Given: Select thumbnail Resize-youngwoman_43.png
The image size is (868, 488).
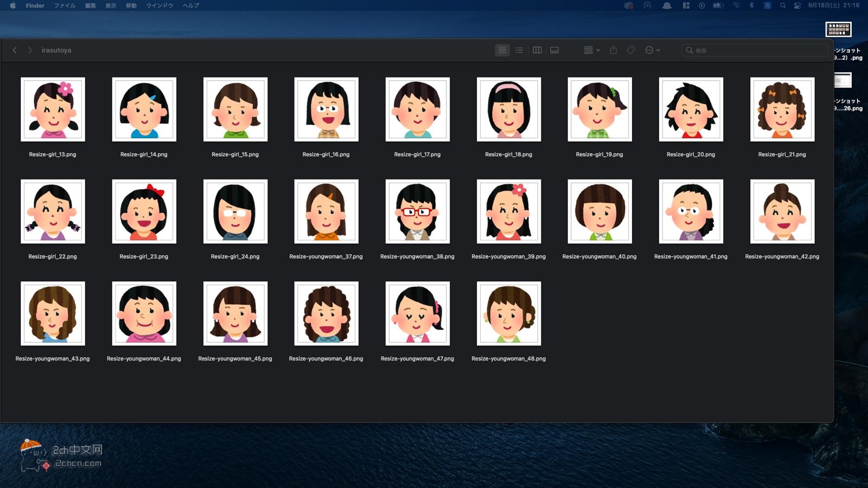Looking at the screenshot, I should [53, 313].
